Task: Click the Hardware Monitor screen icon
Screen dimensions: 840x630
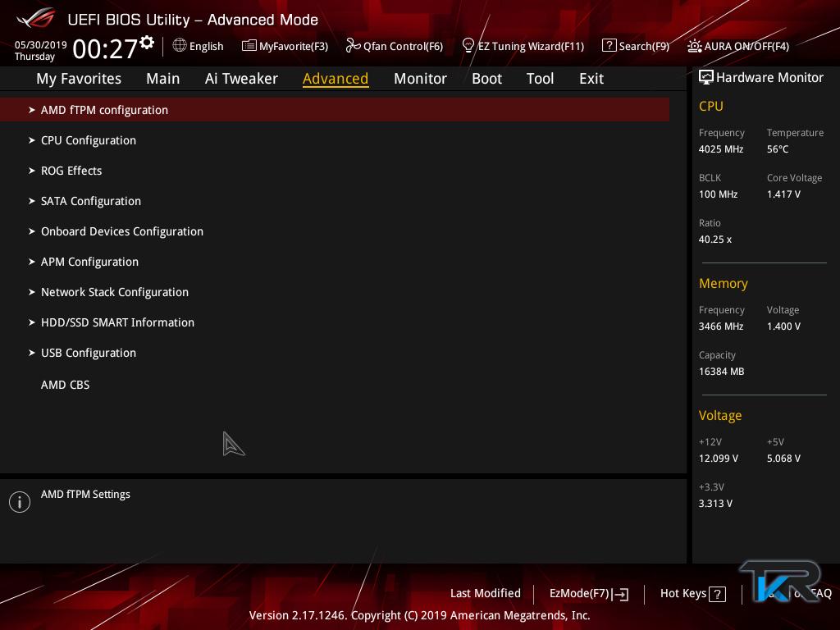Action: pyautogui.click(x=706, y=77)
